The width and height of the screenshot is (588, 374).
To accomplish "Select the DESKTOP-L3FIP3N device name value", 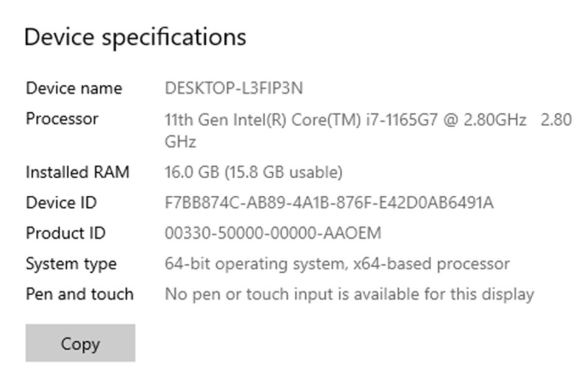I will click(234, 88).
